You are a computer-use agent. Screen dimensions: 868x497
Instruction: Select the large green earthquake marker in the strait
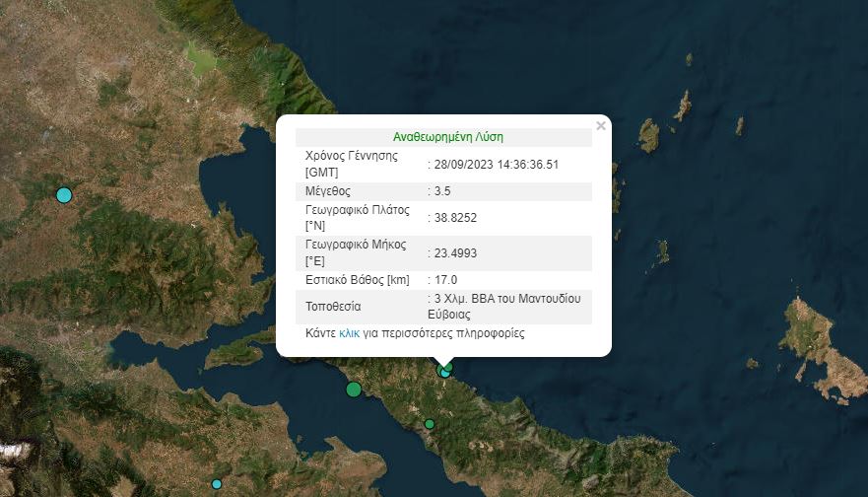click(x=354, y=390)
